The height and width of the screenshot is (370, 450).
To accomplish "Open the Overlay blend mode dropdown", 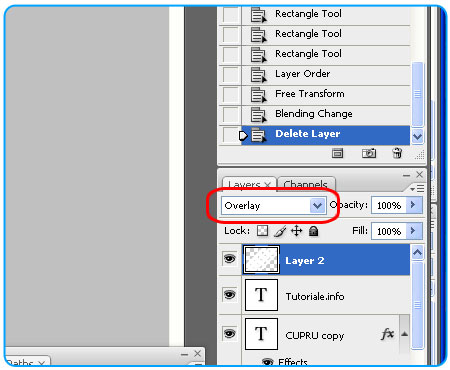I will pyautogui.click(x=273, y=206).
